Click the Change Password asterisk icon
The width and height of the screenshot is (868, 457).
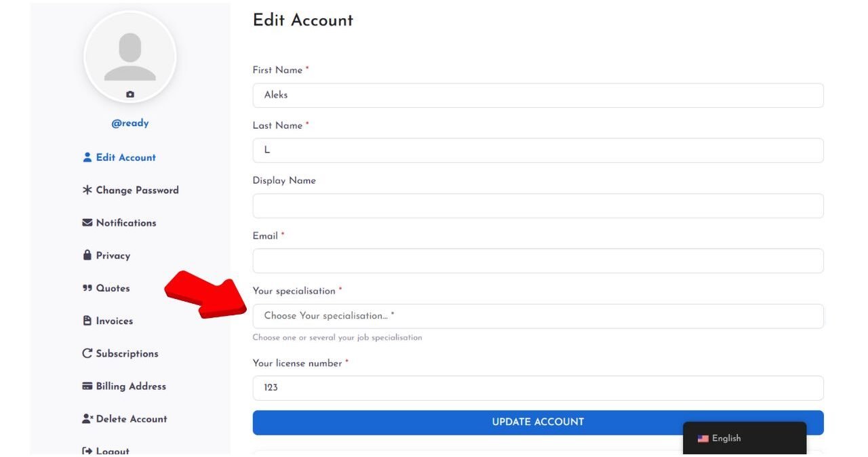click(x=87, y=190)
